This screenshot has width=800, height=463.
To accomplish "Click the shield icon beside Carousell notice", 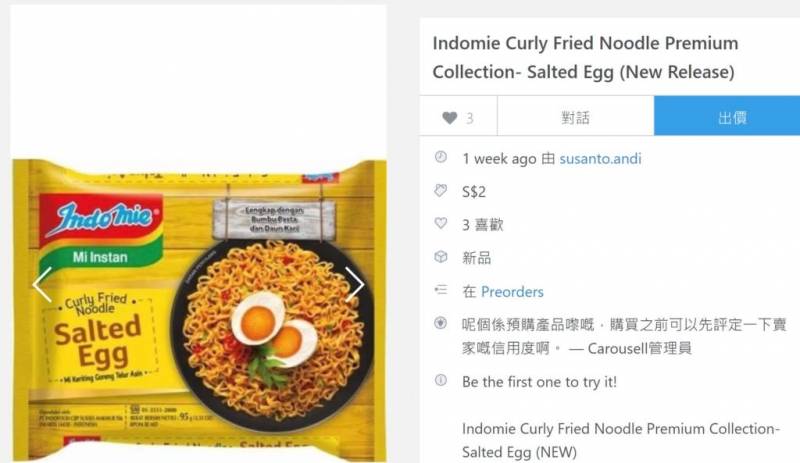I will (441, 323).
